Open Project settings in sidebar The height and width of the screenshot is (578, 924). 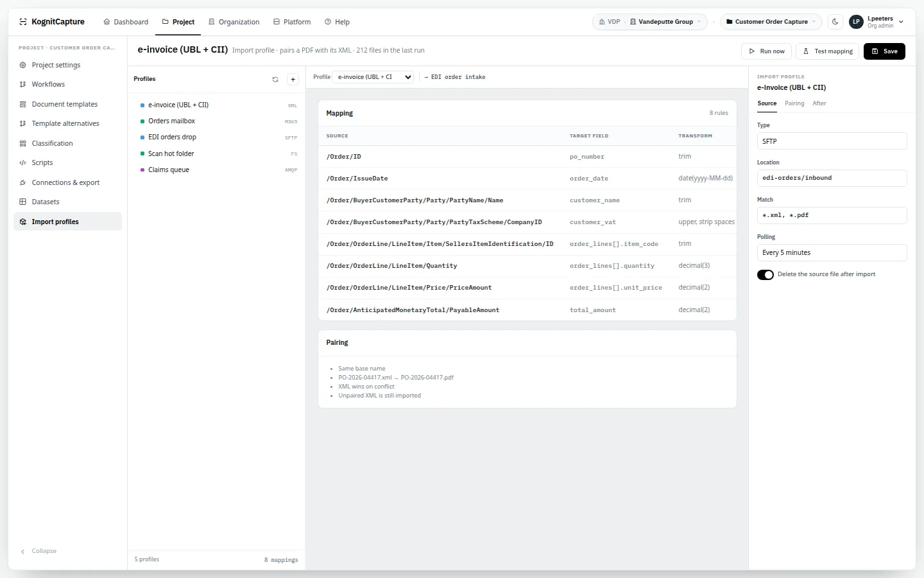(x=67, y=65)
